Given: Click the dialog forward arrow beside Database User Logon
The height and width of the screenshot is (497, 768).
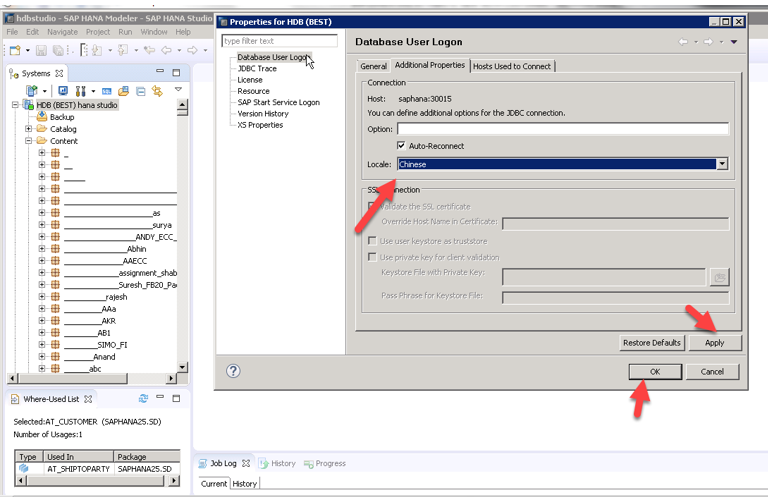Looking at the screenshot, I should pyautogui.click(x=708, y=42).
